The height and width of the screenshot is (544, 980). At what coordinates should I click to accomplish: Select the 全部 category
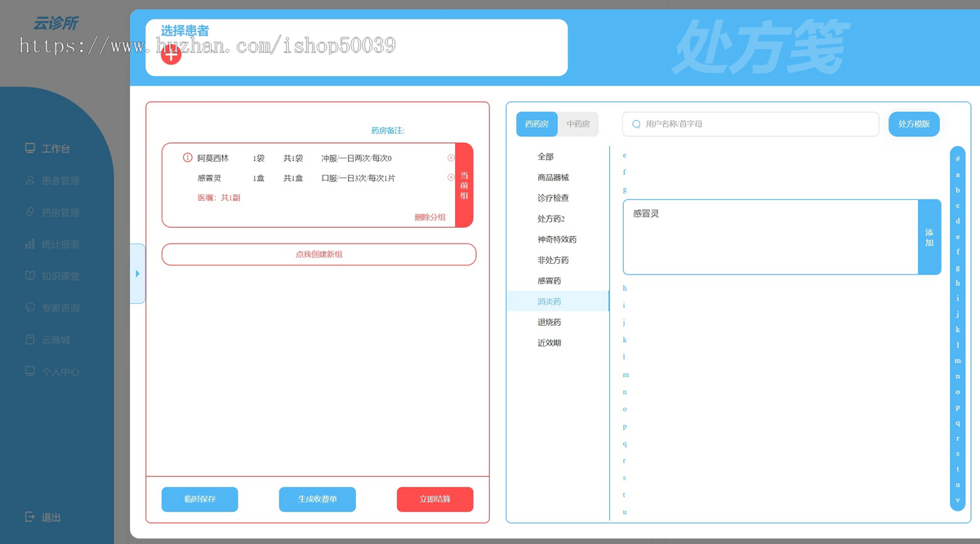click(x=546, y=157)
